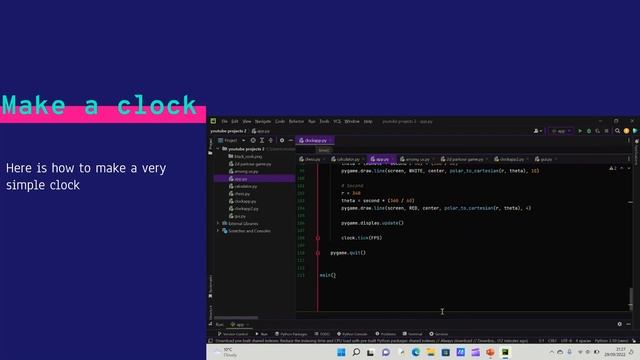Open calculator.py in project tree

click(243, 186)
